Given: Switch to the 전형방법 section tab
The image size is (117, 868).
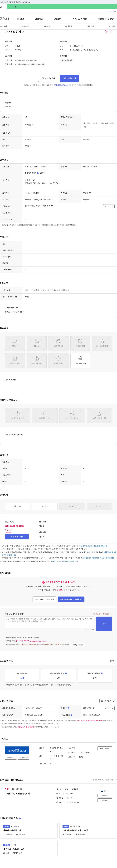Looking at the screenshot, I should pos(90,26).
